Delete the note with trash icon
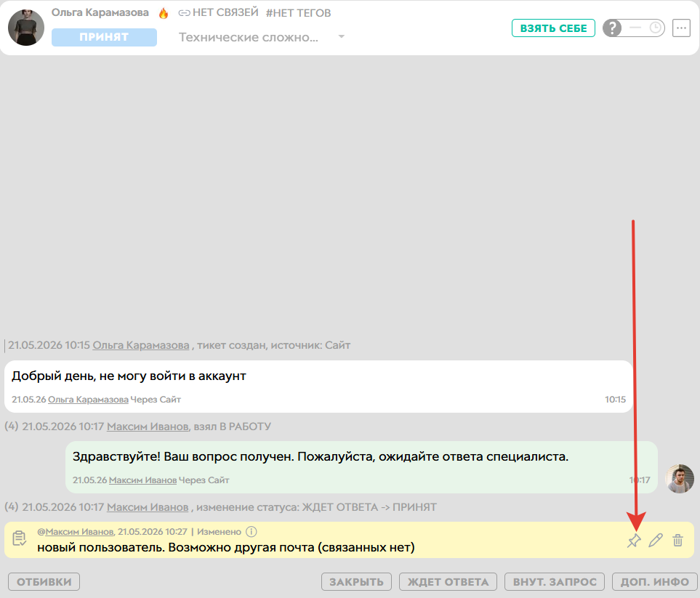This screenshot has width=700, height=598. [677, 541]
